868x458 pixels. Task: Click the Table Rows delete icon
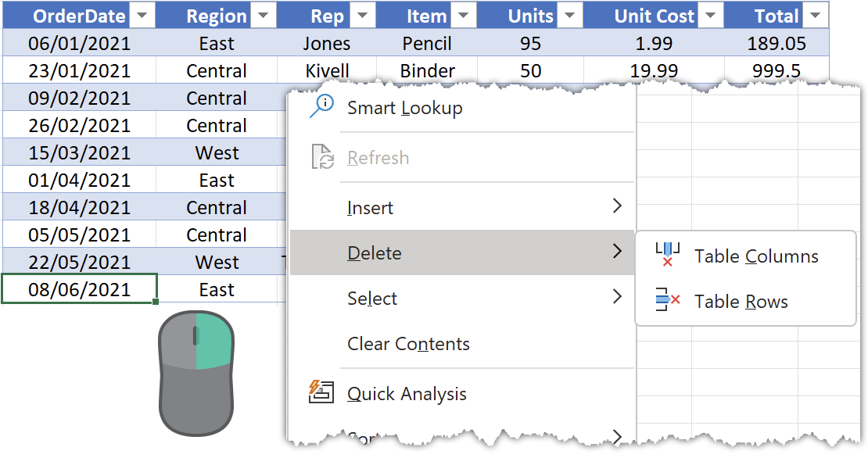point(667,301)
